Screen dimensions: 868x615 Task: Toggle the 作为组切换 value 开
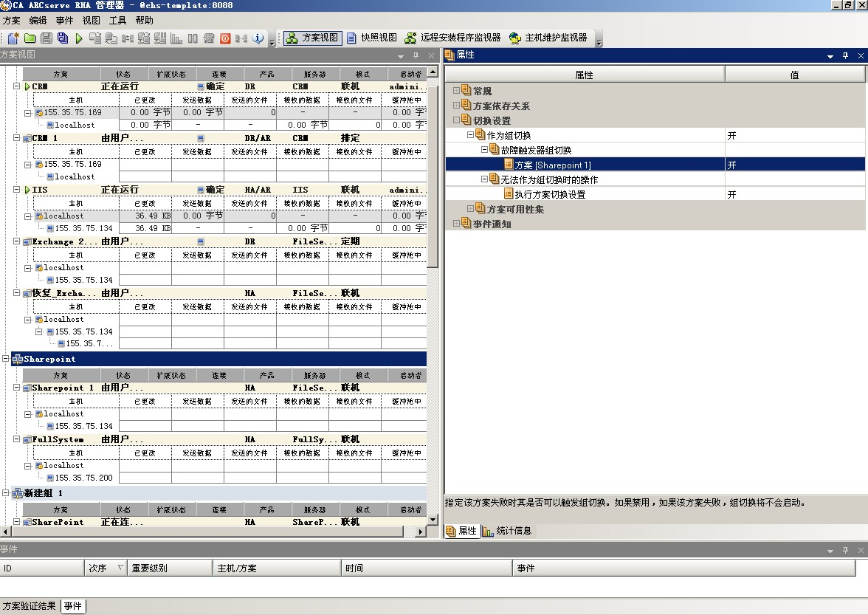[794, 135]
